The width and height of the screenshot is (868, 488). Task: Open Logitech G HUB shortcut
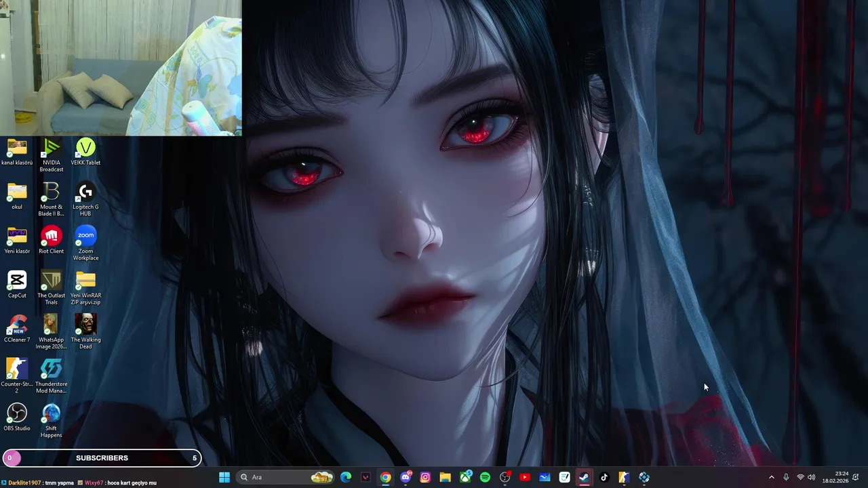(85, 199)
